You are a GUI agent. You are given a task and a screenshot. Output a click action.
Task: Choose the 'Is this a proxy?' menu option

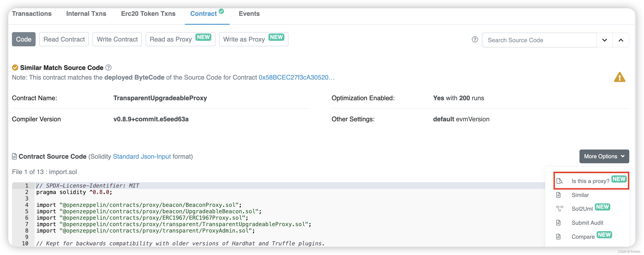(591, 181)
